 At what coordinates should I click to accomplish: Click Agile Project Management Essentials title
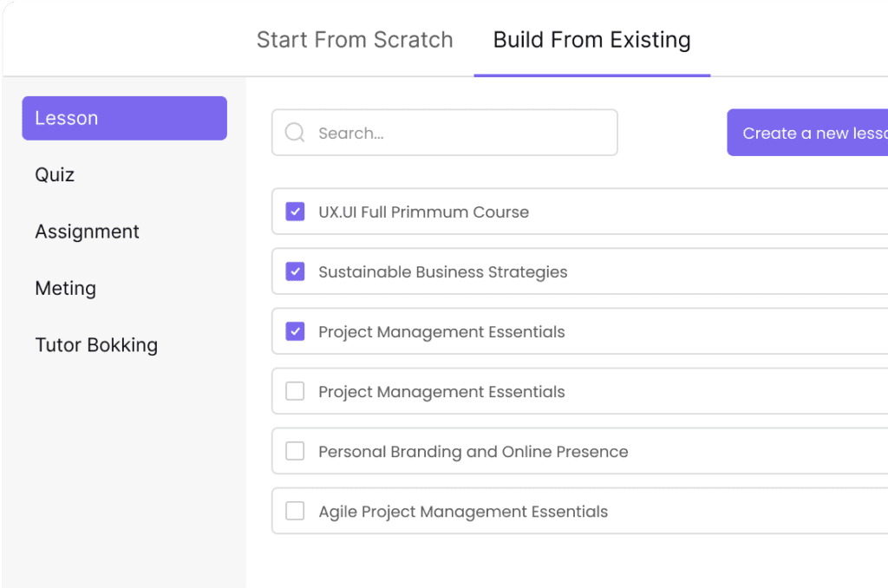coord(463,512)
